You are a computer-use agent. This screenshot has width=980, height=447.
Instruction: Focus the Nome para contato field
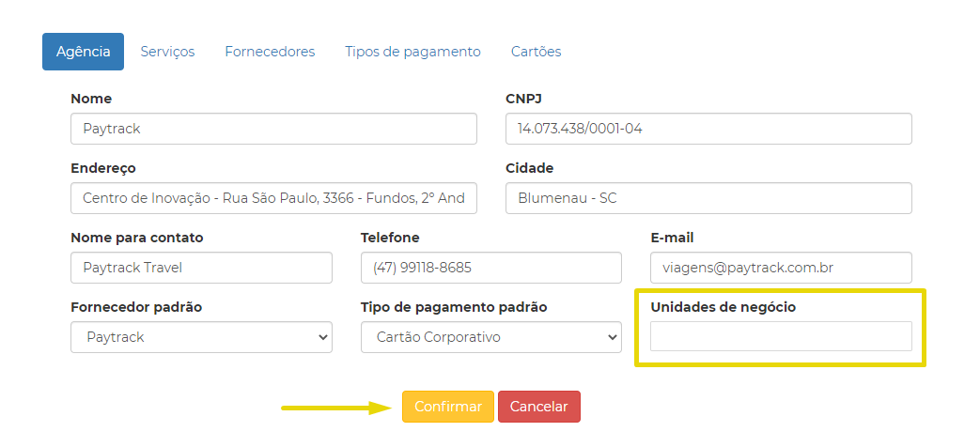(201, 268)
